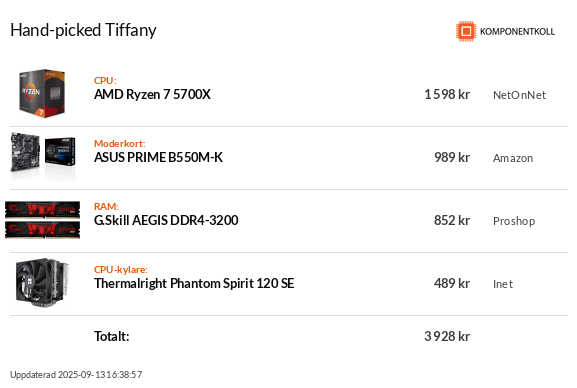Visit the Proshop retailer link
This screenshot has width=577, height=388.
point(514,221)
